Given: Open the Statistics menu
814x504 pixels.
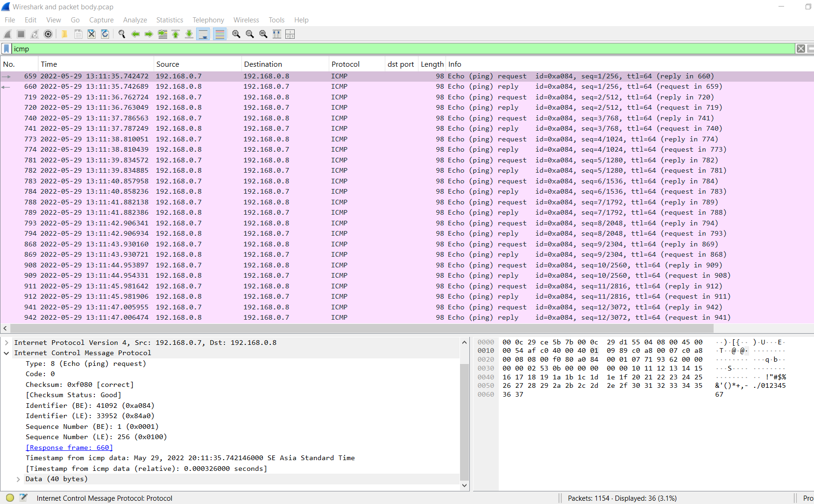Looking at the screenshot, I should 170,20.
